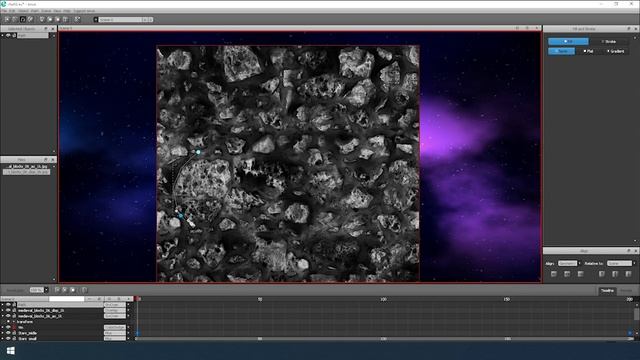The image size is (640, 360).
Task: Expand the medieval_blocks_06_disp_1k layer
Action: pos(2,310)
